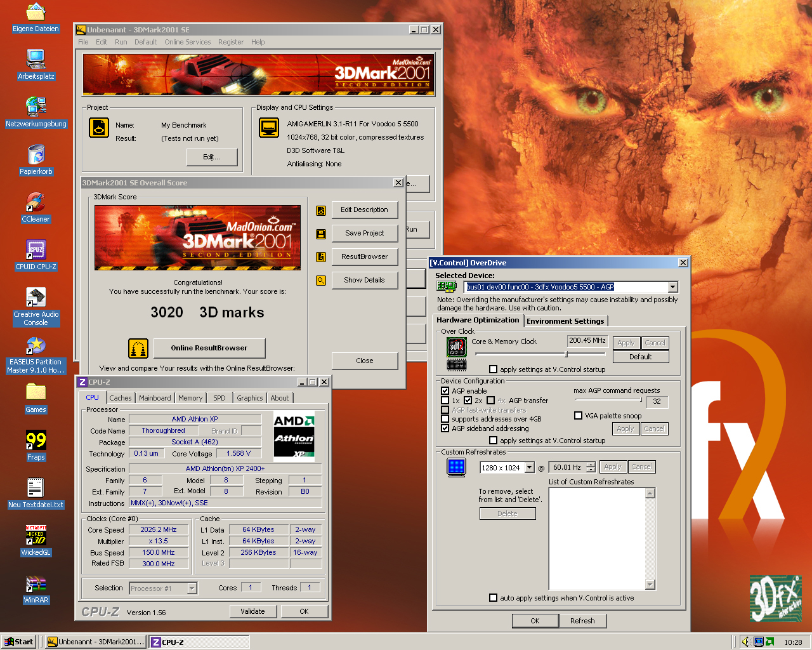The height and width of the screenshot is (650, 812).
Task: Launch the WickedGL desktop shortcut
Action: coord(36,536)
